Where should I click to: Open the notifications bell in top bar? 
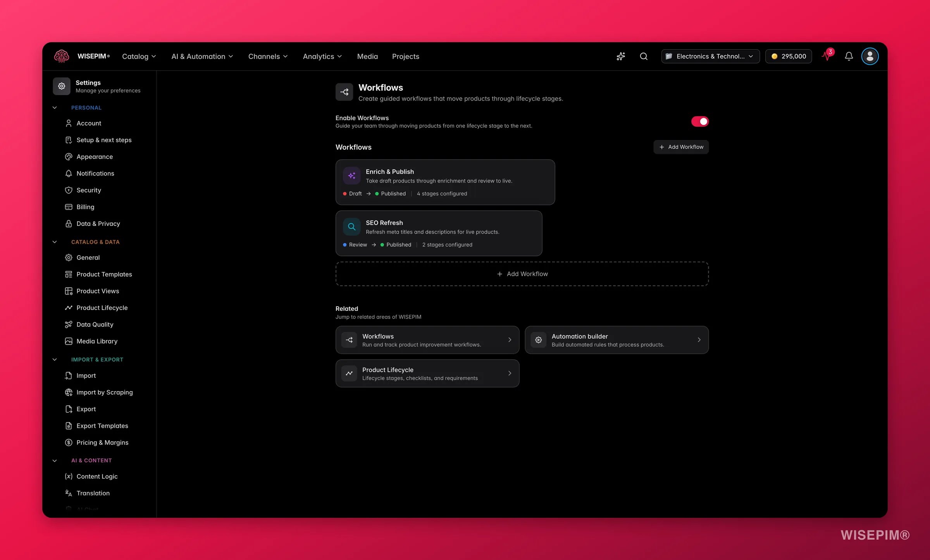pos(849,56)
